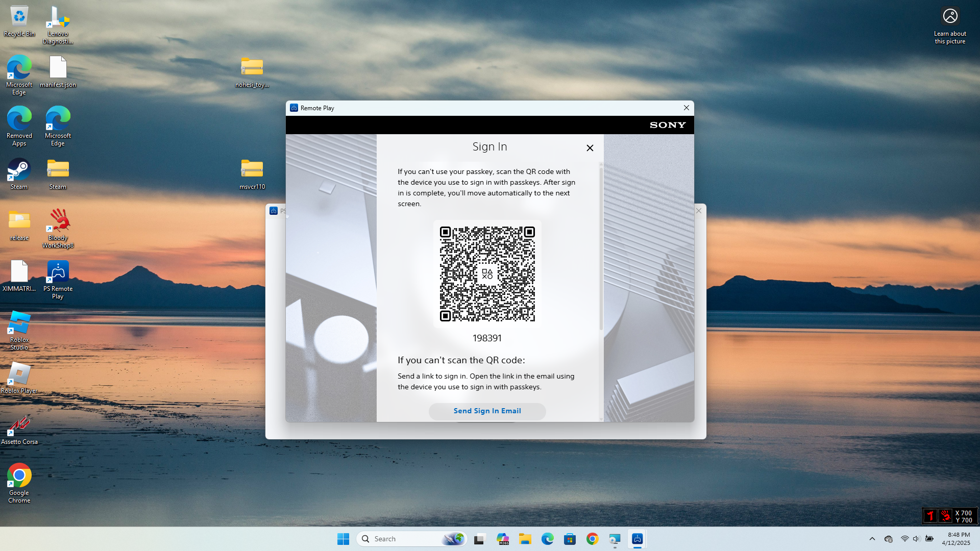Expand hidden system tray icons chevron
Image resolution: width=980 pixels, height=551 pixels.
pyautogui.click(x=872, y=539)
